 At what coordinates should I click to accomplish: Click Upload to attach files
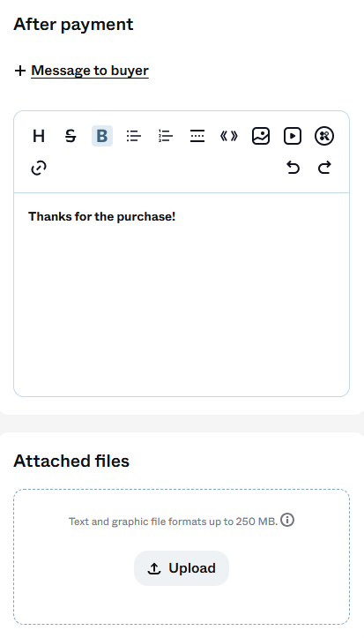click(x=182, y=568)
